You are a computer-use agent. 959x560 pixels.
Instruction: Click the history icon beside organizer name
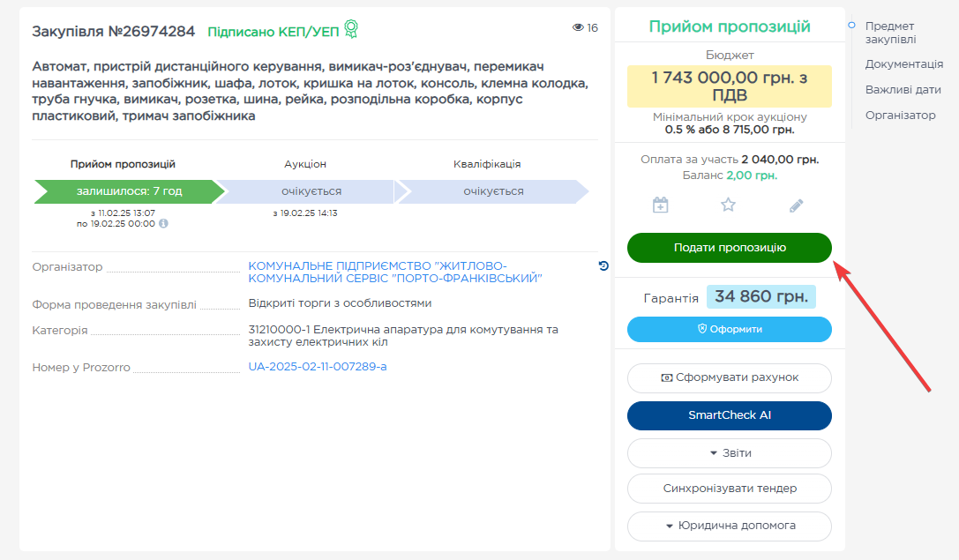[603, 265]
